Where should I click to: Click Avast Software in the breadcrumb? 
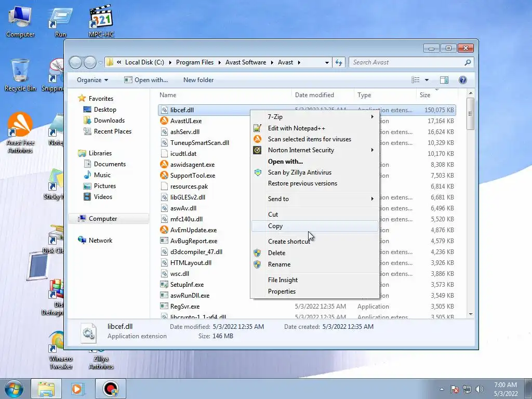click(x=246, y=62)
